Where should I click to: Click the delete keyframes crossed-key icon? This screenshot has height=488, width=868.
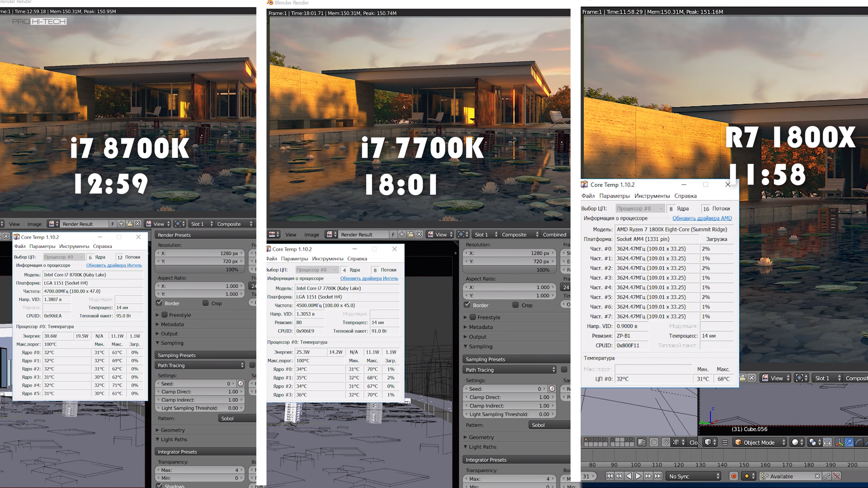point(837,476)
